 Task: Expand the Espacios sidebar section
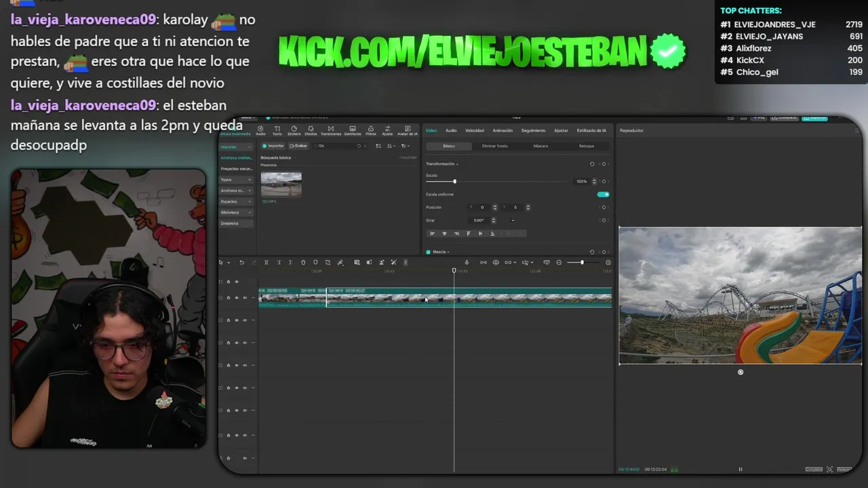coord(236,201)
